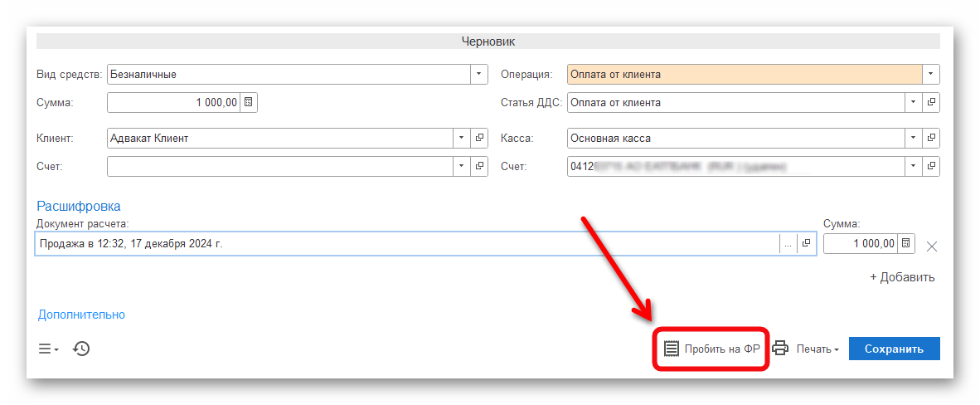Viewport: 980px width, 405px height.
Task: Open the hamburger actions menu
Action: pos(48,349)
